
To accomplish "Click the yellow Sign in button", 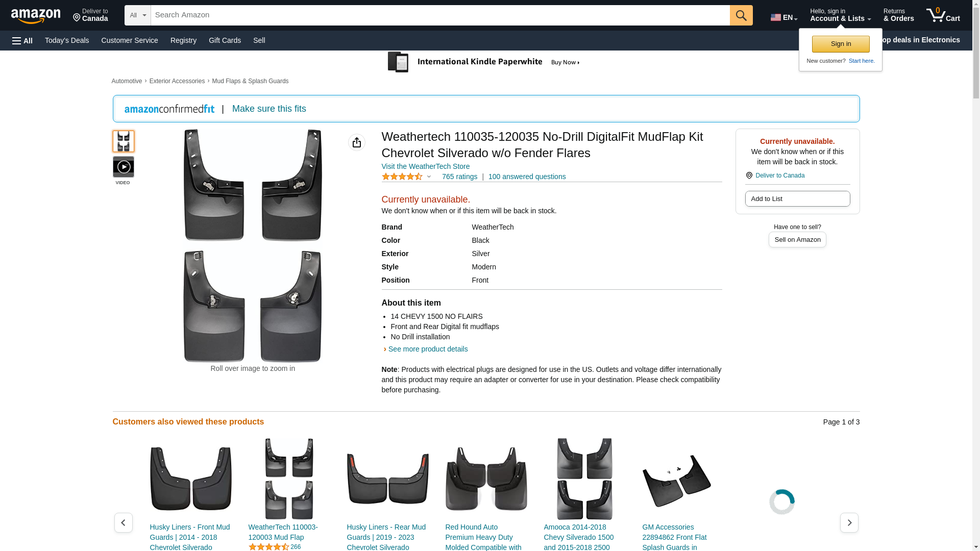I will pos(841,44).
